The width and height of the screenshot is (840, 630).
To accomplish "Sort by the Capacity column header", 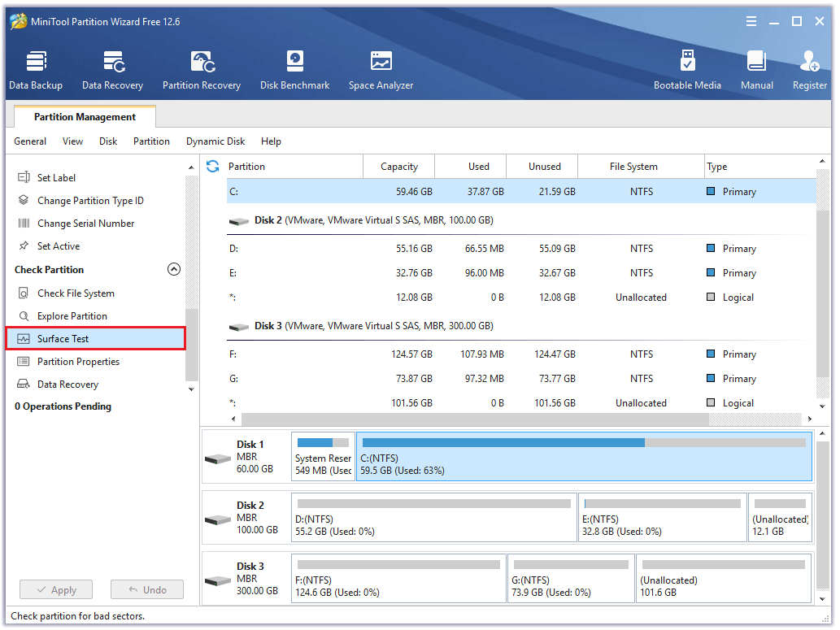I will coord(399,167).
